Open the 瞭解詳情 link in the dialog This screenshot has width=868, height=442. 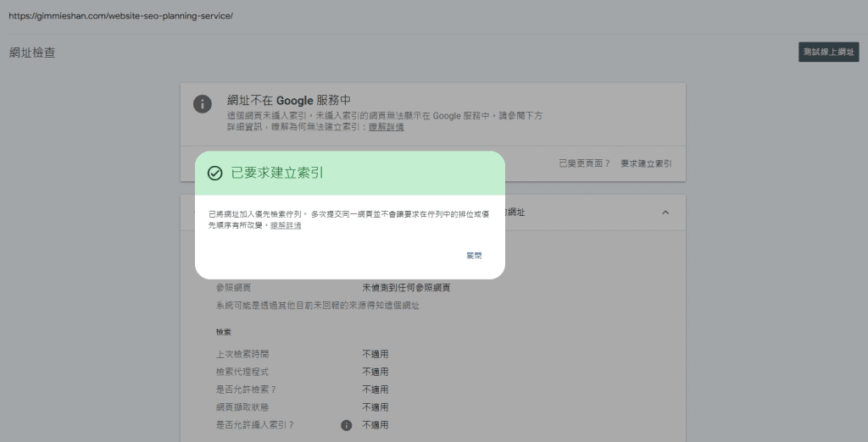(x=286, y=226)
